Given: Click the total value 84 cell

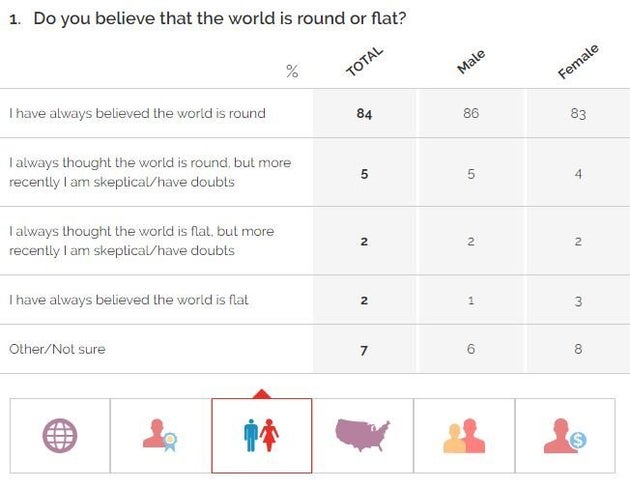Looking at the screenshot, I should 364,113.
